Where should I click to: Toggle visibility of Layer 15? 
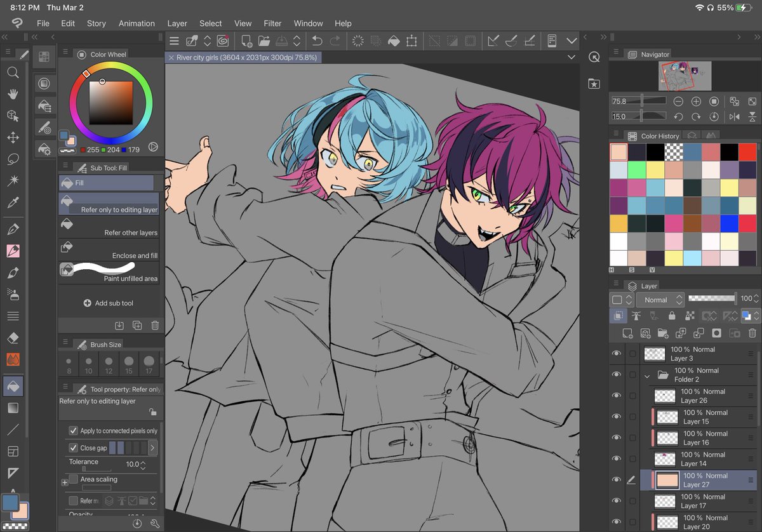click(x=616, y=416)
